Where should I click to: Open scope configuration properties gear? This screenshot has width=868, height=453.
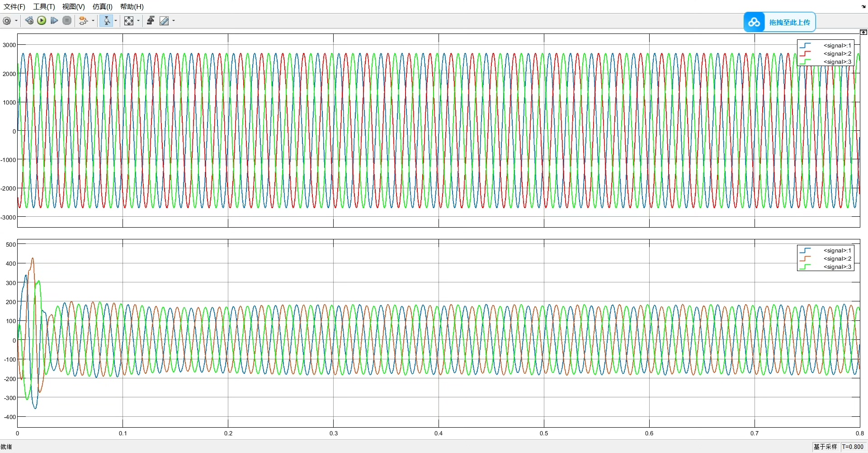pos(7,21)
